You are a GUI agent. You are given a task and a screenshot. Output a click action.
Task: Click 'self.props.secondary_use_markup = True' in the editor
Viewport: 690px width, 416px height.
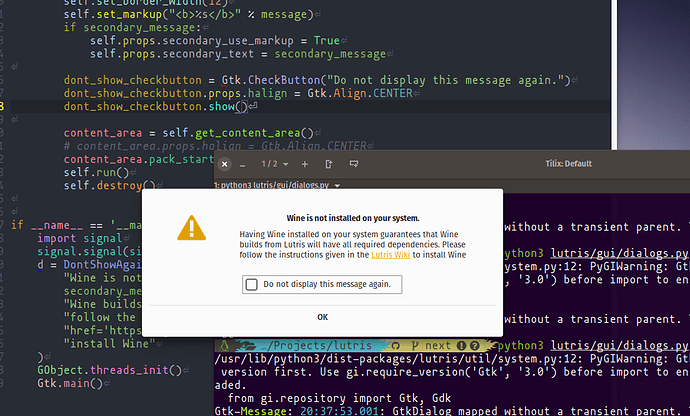[215, 40]
